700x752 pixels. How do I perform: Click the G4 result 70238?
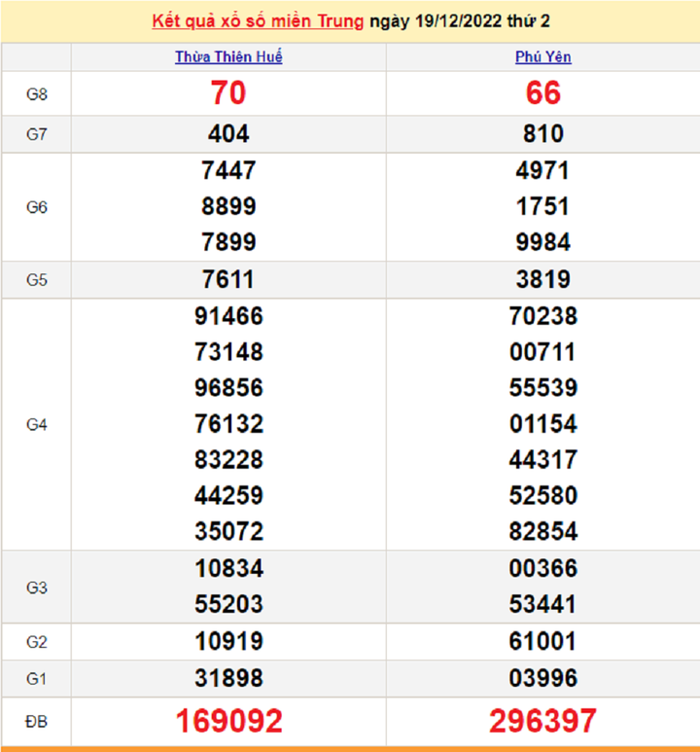click(x=542, y=316)
